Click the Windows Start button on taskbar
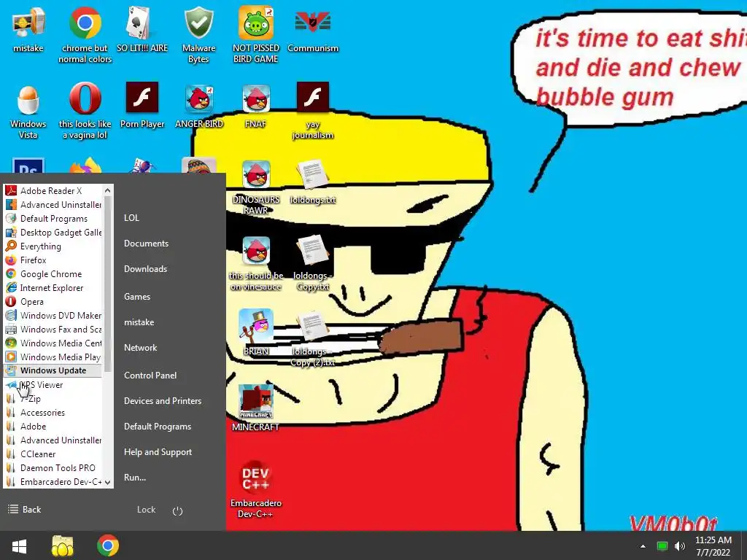 [x=19, y=545]
